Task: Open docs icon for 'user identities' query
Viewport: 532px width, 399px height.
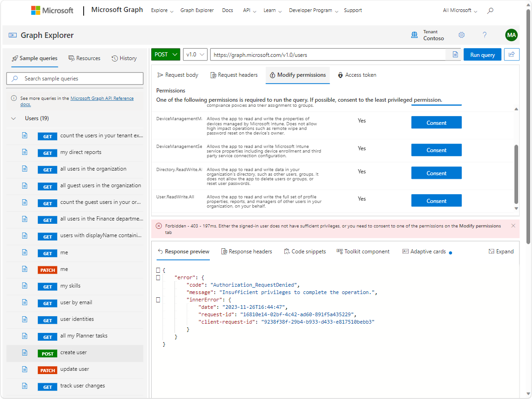Action: 25,319
